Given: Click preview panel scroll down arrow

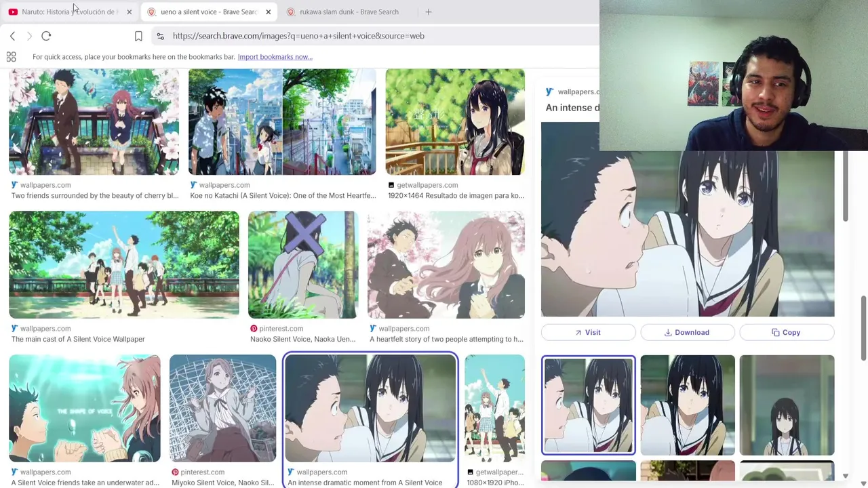Looking at the screenshot, I should (845, 476).
